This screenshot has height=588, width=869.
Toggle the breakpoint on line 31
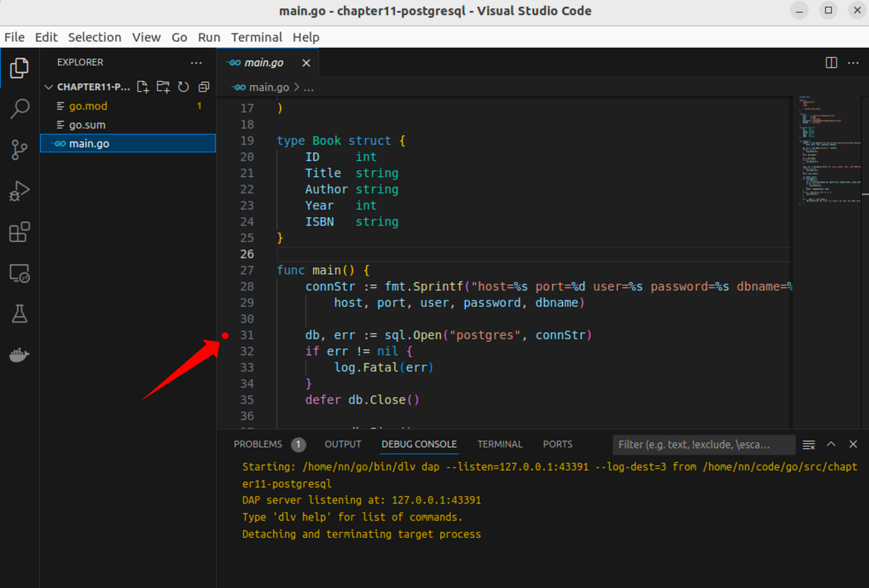(225, 335)
